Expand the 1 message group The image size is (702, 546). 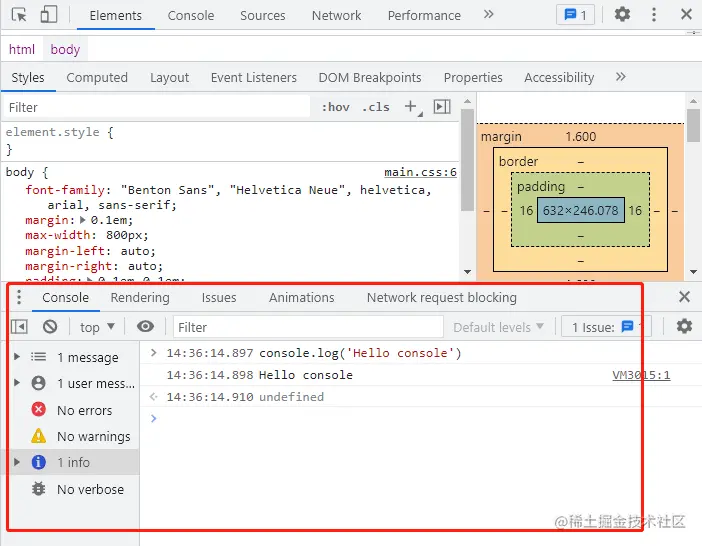tap(17, 357)
